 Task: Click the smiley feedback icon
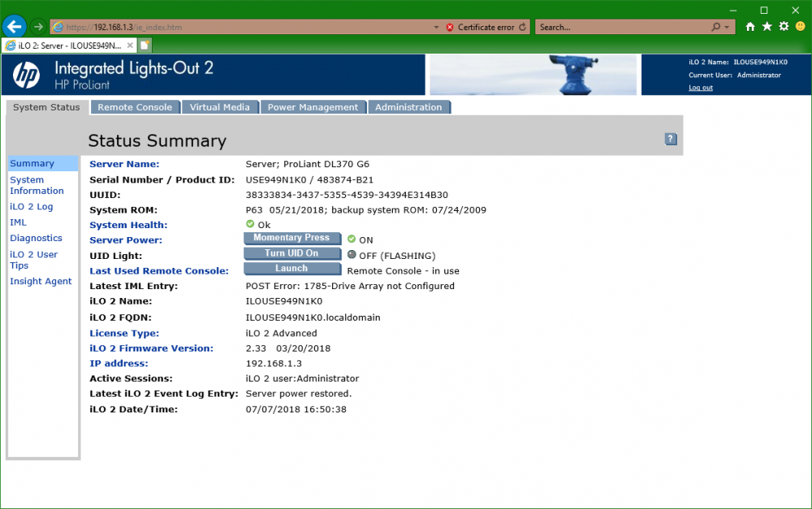[800, 27]
